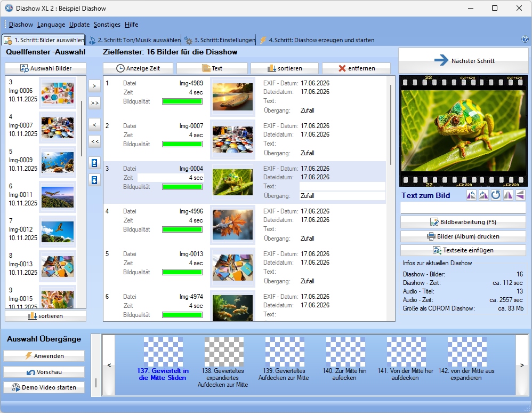Image resolution: width=532 pixels, height=413 pixels.
Task: Click the chameleon preview image in filmstrip
Action: 463,131
